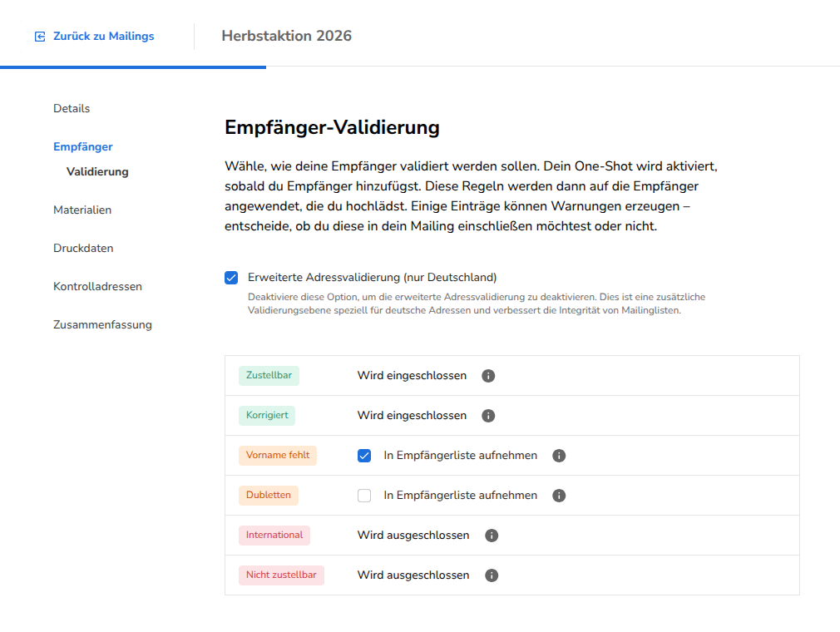Click the Herbstaktion 2026 title

(x=287, y=36)
